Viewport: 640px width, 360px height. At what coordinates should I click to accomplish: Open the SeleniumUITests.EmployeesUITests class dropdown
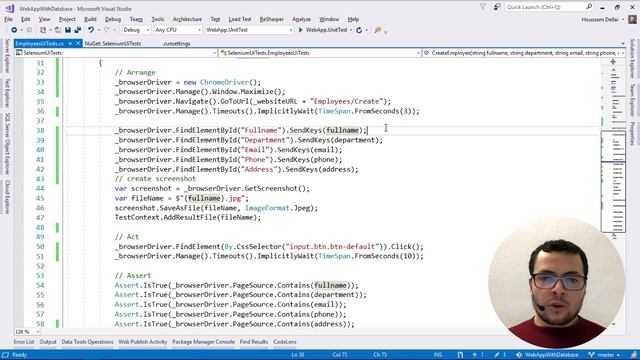[x=320, y=53]
